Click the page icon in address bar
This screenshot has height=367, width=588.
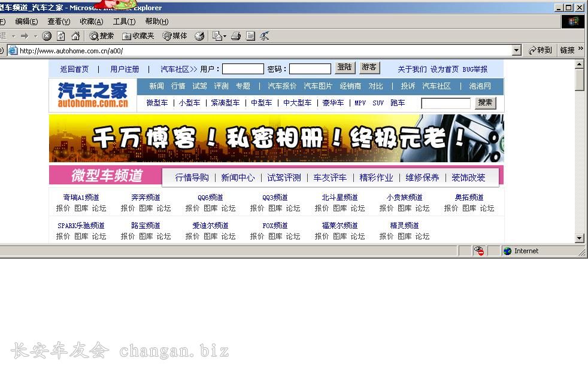(13, 50)
